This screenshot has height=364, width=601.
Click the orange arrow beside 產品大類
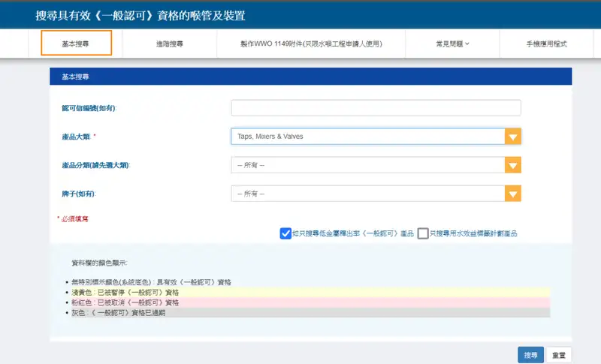[x=512, y=137]
